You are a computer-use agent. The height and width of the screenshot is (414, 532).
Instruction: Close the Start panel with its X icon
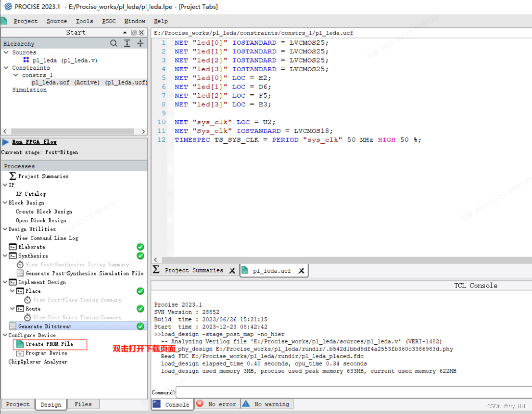pyautogui.click(x=141, y=33)
